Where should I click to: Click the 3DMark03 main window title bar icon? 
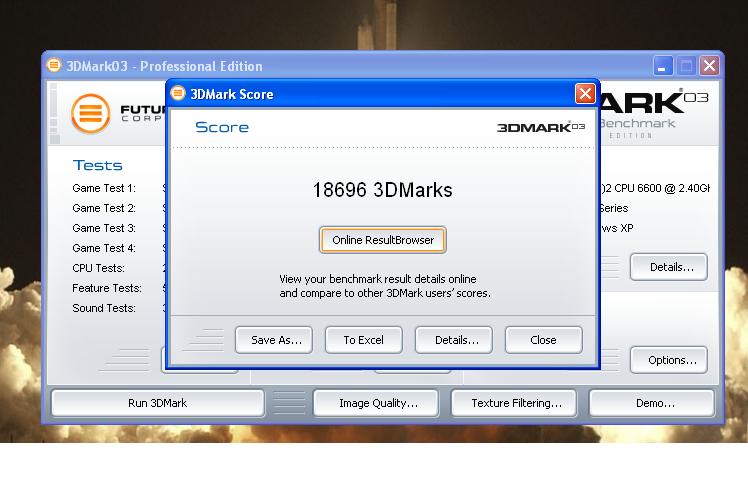[54, 65]
